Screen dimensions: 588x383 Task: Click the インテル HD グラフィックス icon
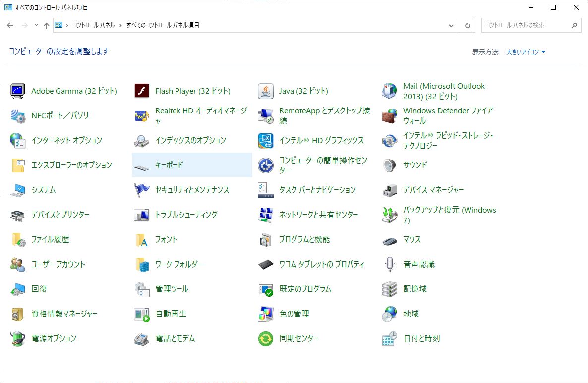(x=266, y=141)
